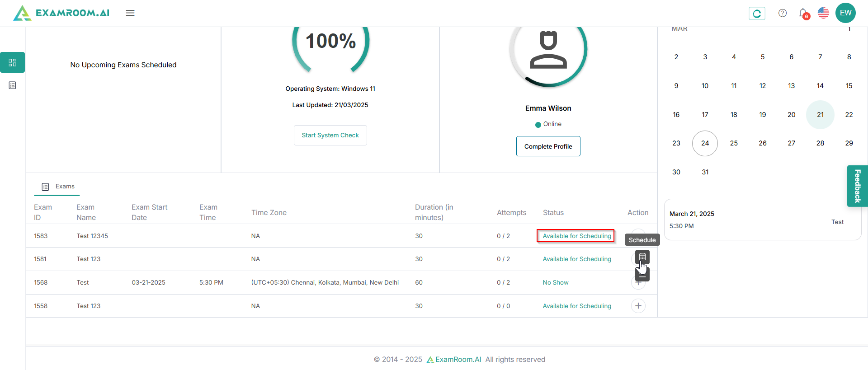
Task: Click the 100% system check progress ring
Action: tap(330, 49)
